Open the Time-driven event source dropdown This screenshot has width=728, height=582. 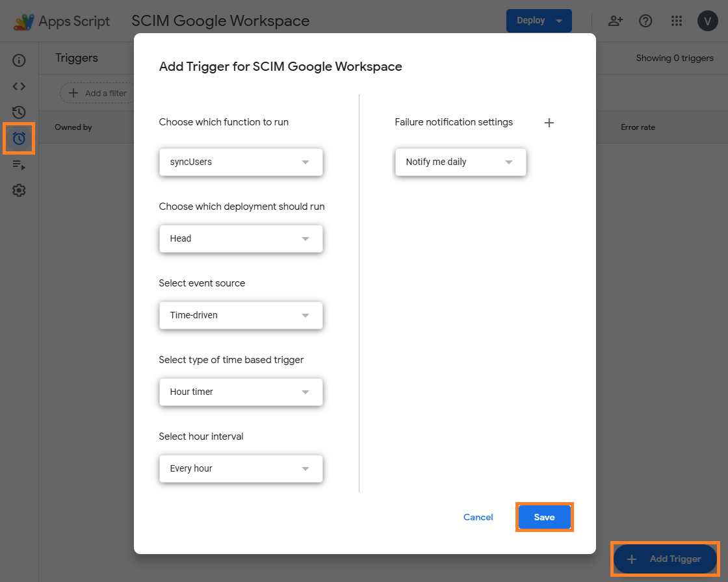(x=240, y=315)
